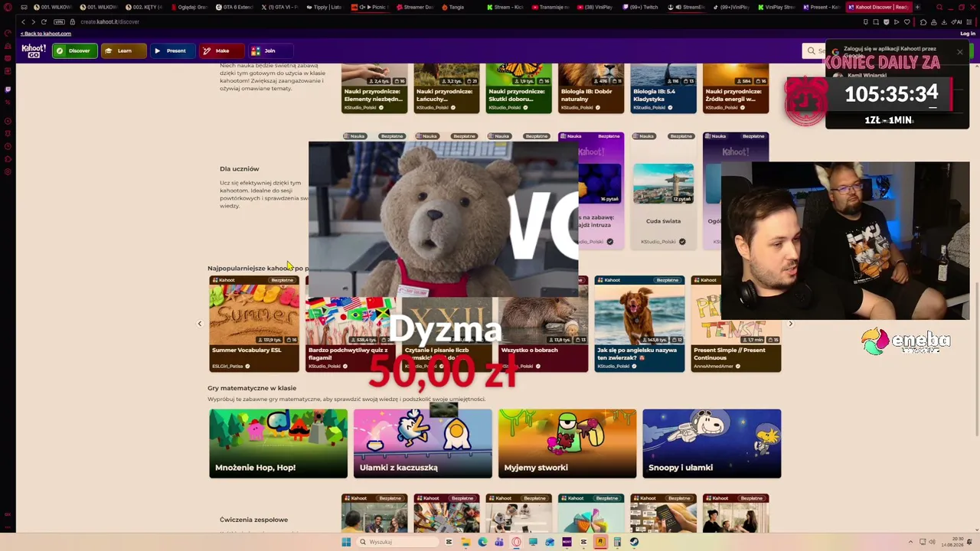The image size is (980, 551).
Task: Open author ESLGirl_Patisa under Summer Vocabulary
Action: point(227,366)
